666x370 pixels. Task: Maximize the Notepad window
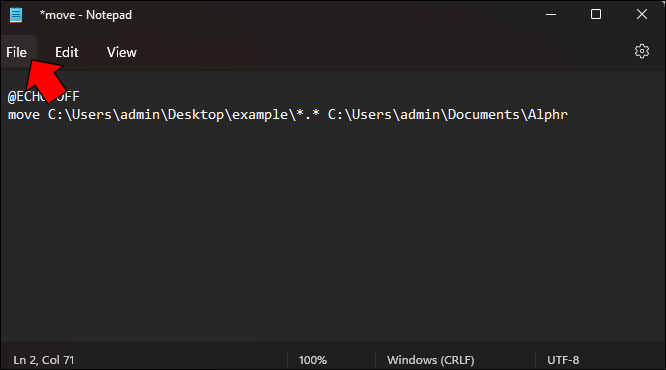596,14
